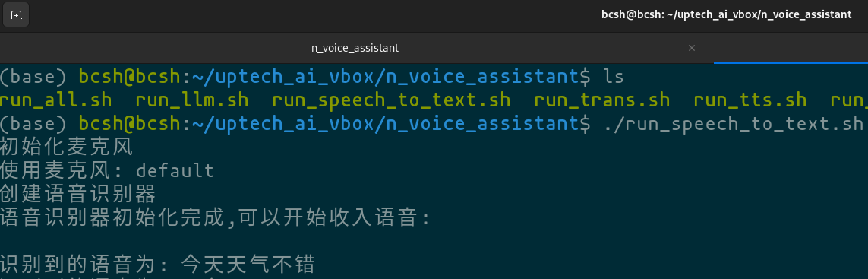Click the word default after 使用麦克风

click(175, 170)
